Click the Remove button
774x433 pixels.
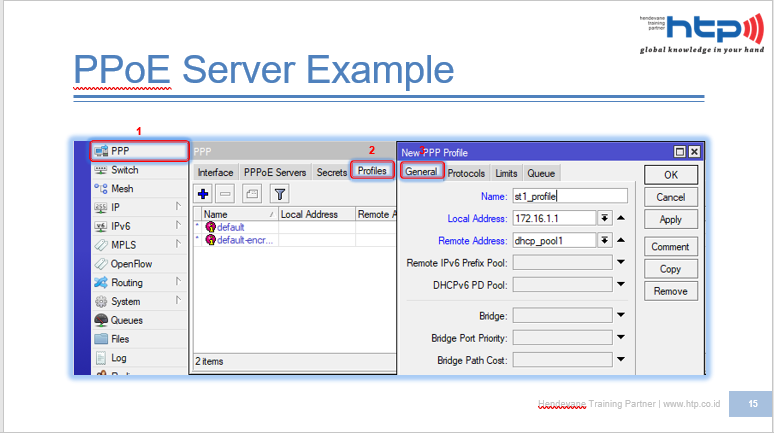point(671,291)
